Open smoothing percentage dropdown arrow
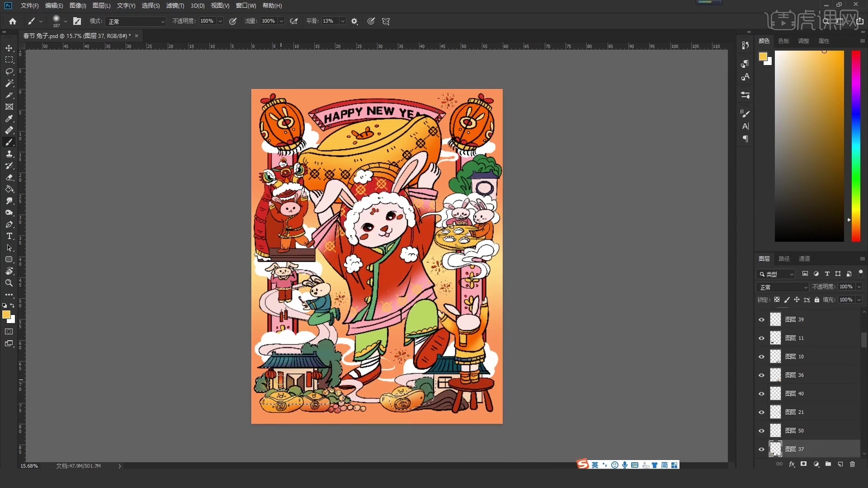868x488 pixels. coord(343,21)
